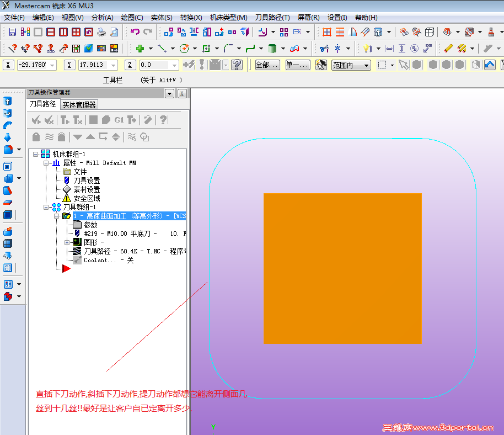
Task: Select the two horizontal viewports layout icon
Action: coord(51,32)
